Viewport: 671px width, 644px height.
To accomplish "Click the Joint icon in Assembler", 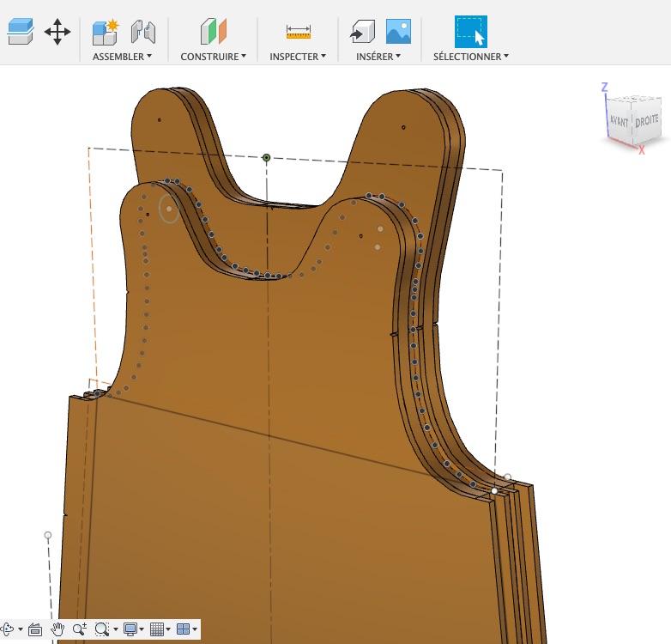I will pyautogui.click(x=142, y=33).
